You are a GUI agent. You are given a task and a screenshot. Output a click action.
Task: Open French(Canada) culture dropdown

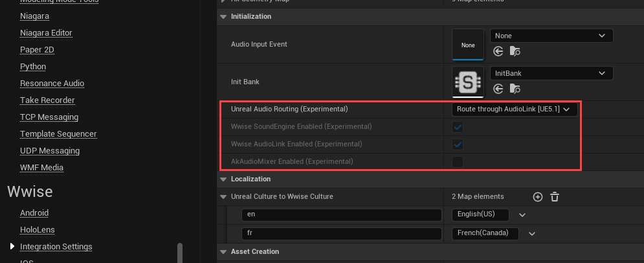(x=532, y=233)
